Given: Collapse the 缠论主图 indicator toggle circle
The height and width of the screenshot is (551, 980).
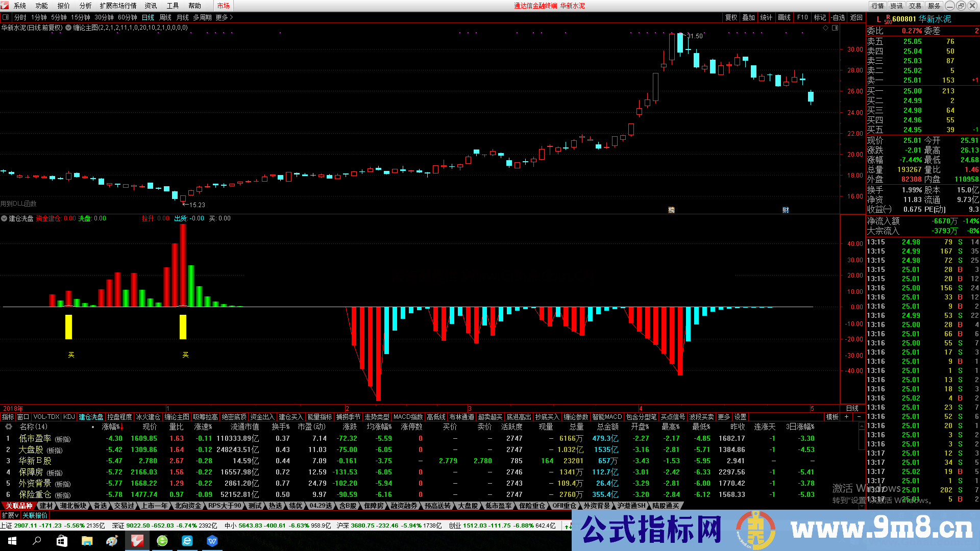Looking at the screenshot, I should click(68, 28).
